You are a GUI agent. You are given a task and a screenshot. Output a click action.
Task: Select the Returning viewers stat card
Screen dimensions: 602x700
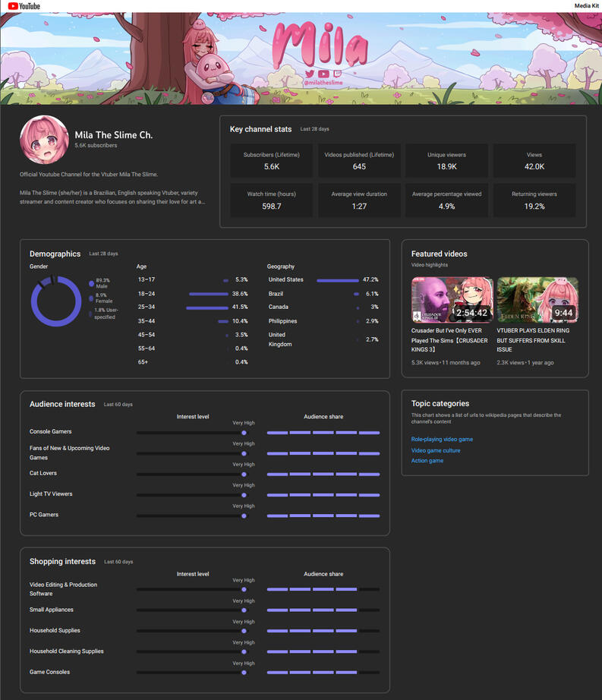pyautogui.click(x=534, y=200)
